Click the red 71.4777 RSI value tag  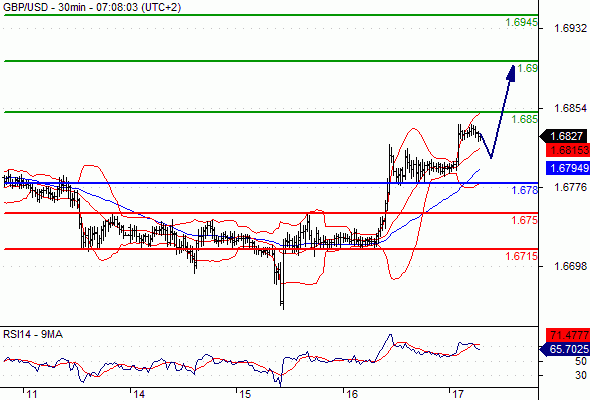[568, 335]
